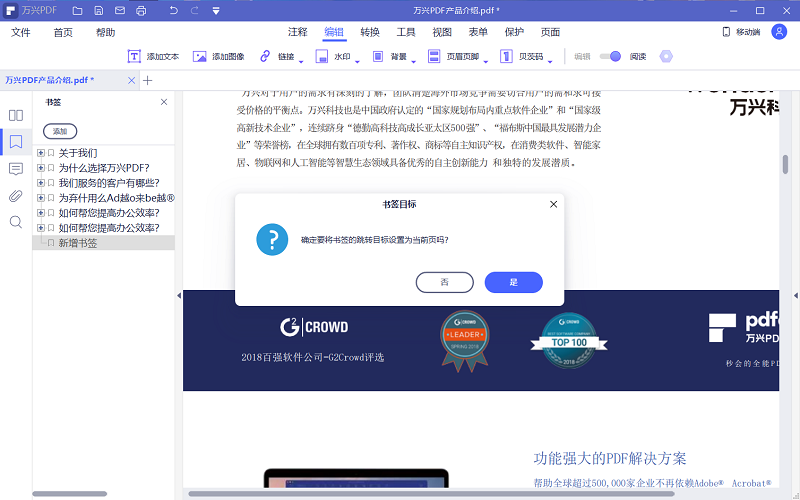Open the 移动端 mobile option
This screenshot has height=500, width=800.
(x=741, y=32)
